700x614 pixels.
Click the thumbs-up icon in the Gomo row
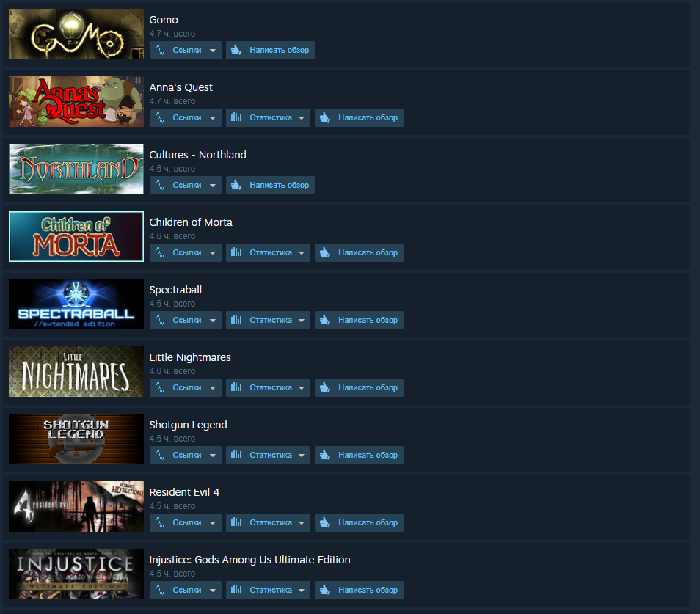[236, 50]
